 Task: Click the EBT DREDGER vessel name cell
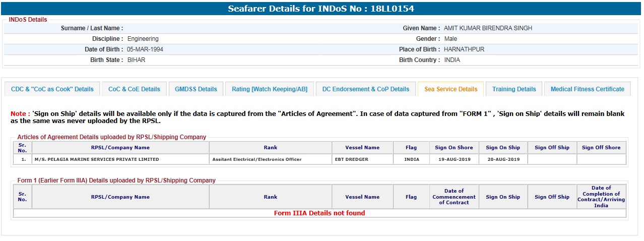[x=351, y=159]
